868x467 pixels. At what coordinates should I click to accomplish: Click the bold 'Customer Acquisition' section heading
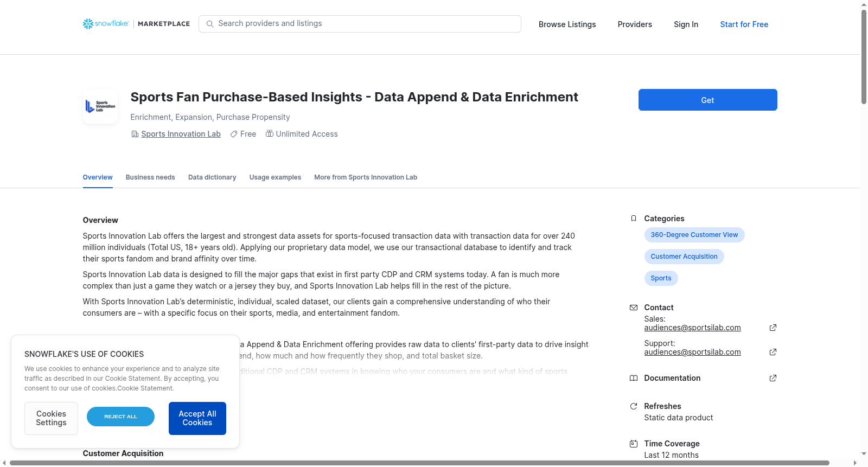tap(123, 453)
